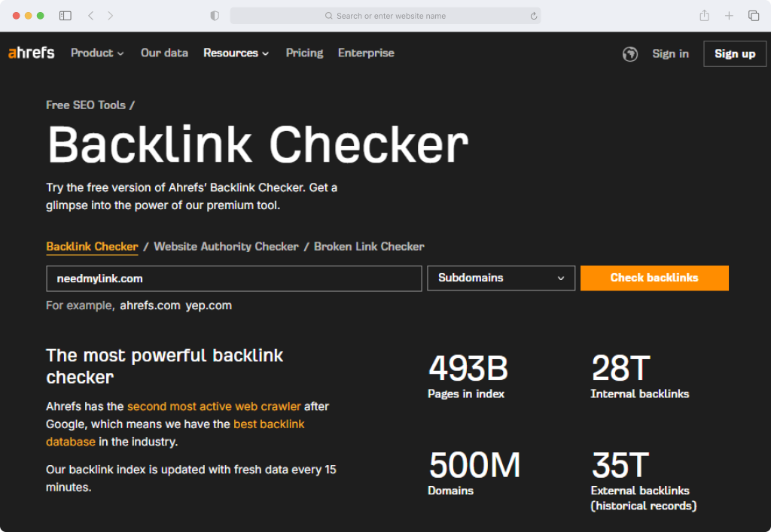The width and height of the screenshot is (771, 532).
Task: Open the privacy shield icon
Action: tap(215, 16)
